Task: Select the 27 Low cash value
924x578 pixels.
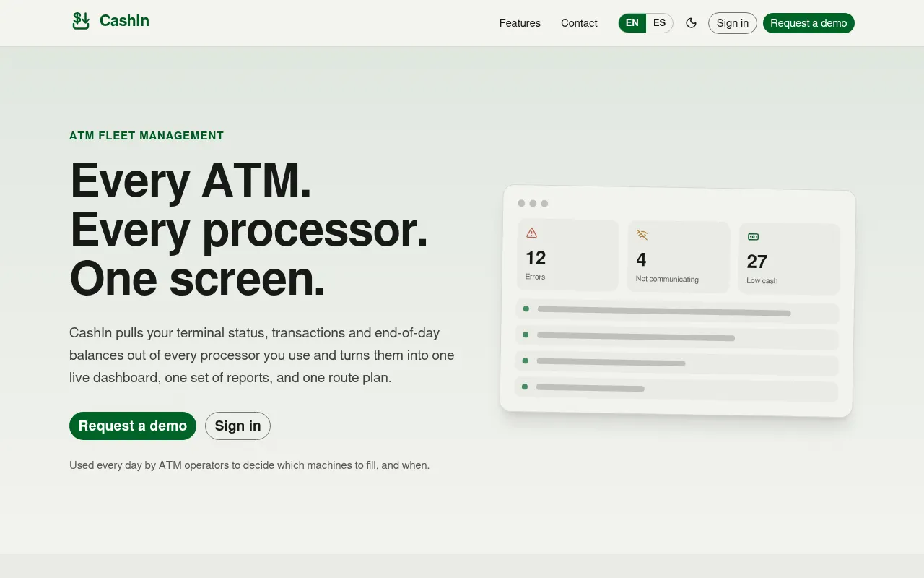Action: [x=757, y=262]
